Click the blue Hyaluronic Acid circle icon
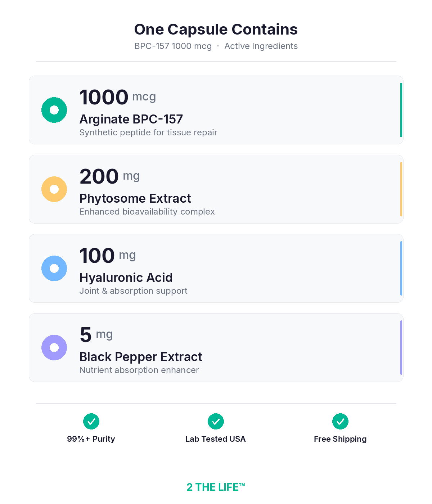Viewport: 432px width, 504px height. (x=54, y=268)
